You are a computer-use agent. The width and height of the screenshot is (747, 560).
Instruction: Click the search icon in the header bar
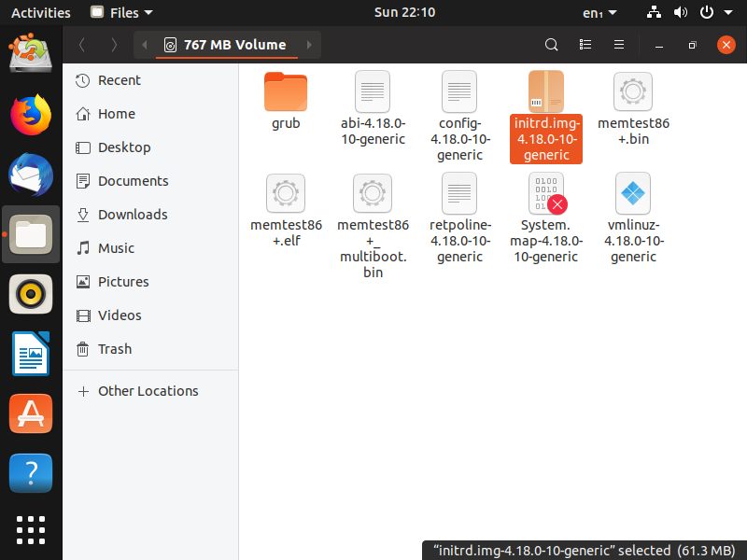click(552, 44)
